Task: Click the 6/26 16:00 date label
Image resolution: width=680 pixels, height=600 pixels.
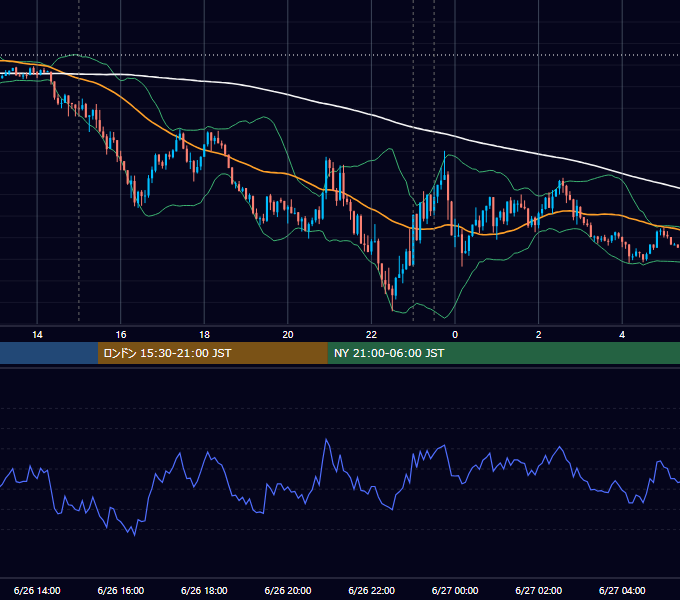Action: point(121,590)
